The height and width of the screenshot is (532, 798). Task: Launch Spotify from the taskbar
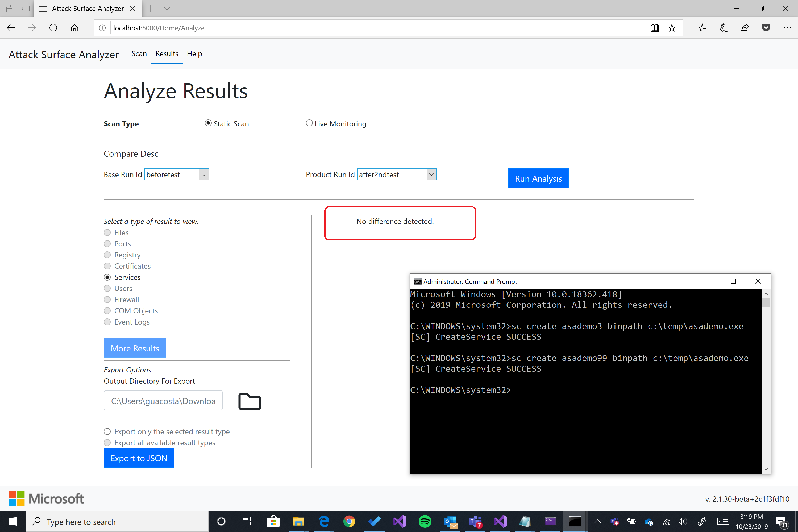tap(425, 521)
